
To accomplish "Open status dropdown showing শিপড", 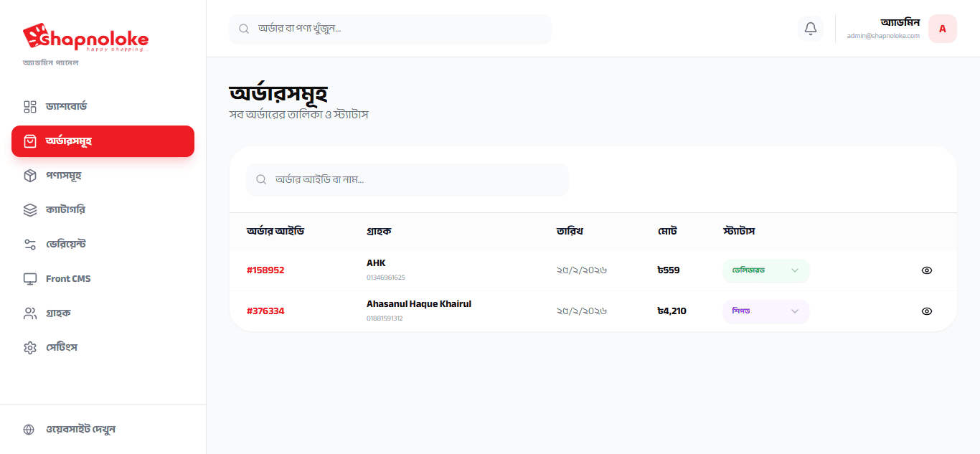I will click(x=765, y=311).
